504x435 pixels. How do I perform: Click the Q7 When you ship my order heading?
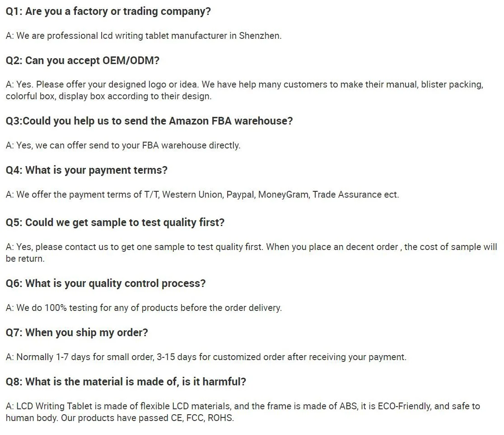pos(77,333)
